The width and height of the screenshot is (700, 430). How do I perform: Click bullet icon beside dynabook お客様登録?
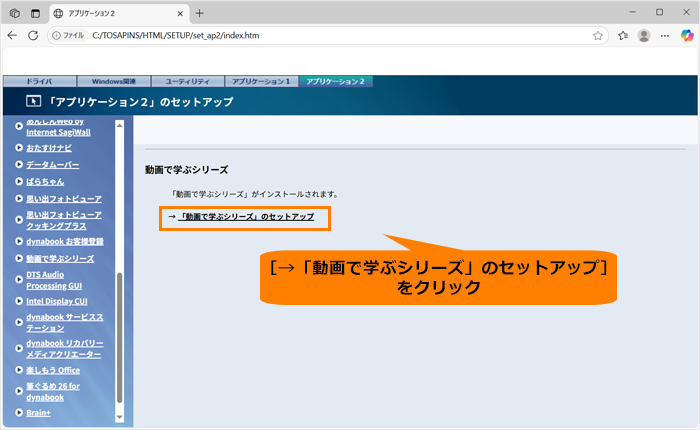click(19, 241)
